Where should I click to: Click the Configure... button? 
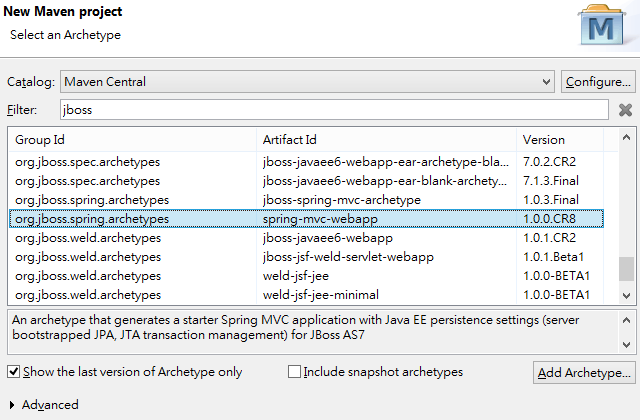click(x=598, y=81)
